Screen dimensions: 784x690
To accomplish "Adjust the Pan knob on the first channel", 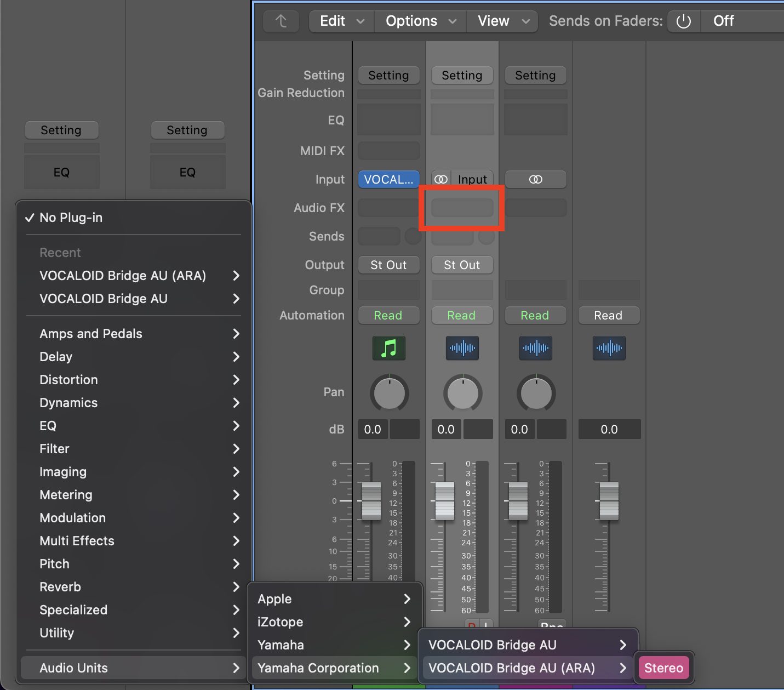I will pos(389,392).
